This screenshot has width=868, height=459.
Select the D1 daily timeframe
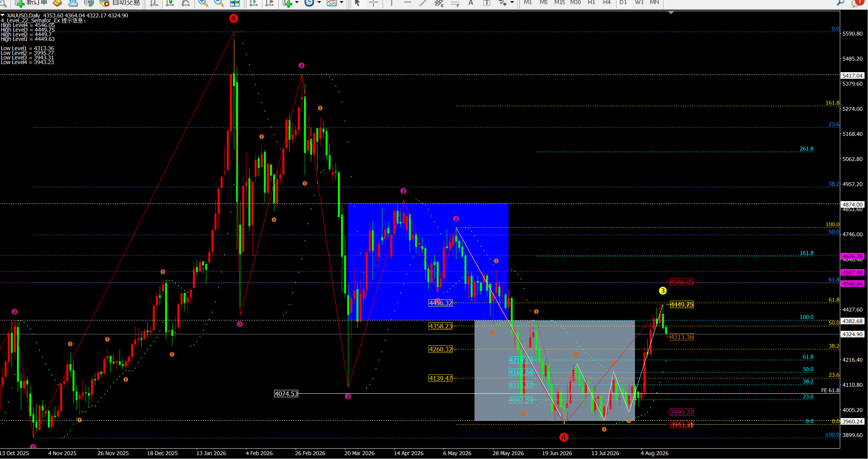tap(623, 2)
